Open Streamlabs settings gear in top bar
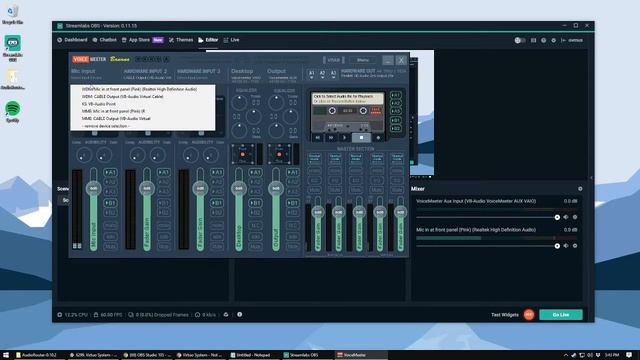Image resolution: width=640 pixels, height=360 pixels. [553, 40]
